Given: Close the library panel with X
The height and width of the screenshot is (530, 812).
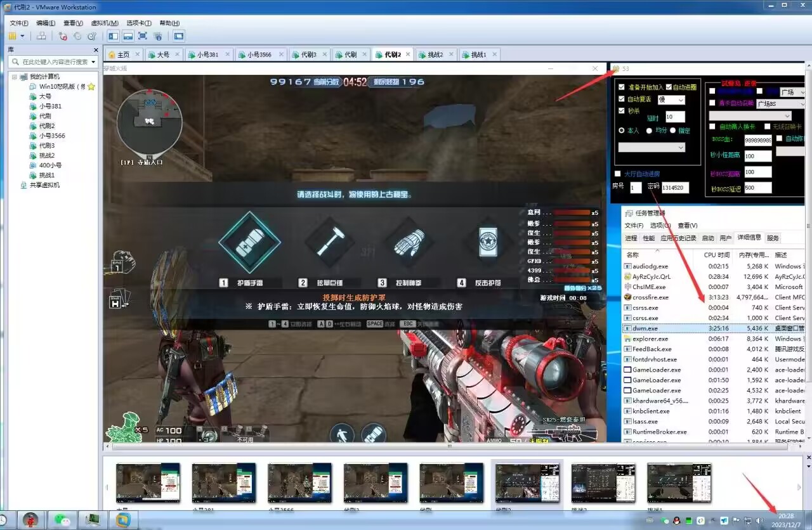Looking at the screenshot, I should 96,49.
